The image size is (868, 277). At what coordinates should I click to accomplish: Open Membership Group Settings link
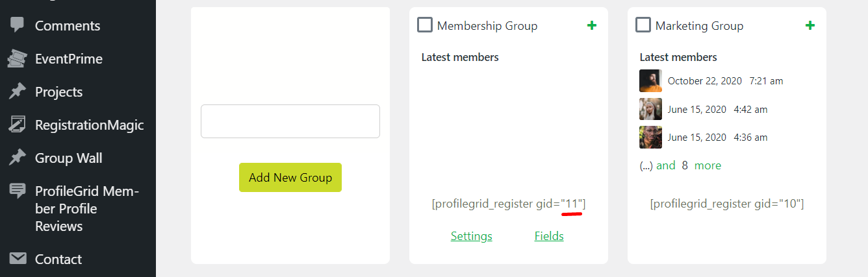tap(472, 236)
